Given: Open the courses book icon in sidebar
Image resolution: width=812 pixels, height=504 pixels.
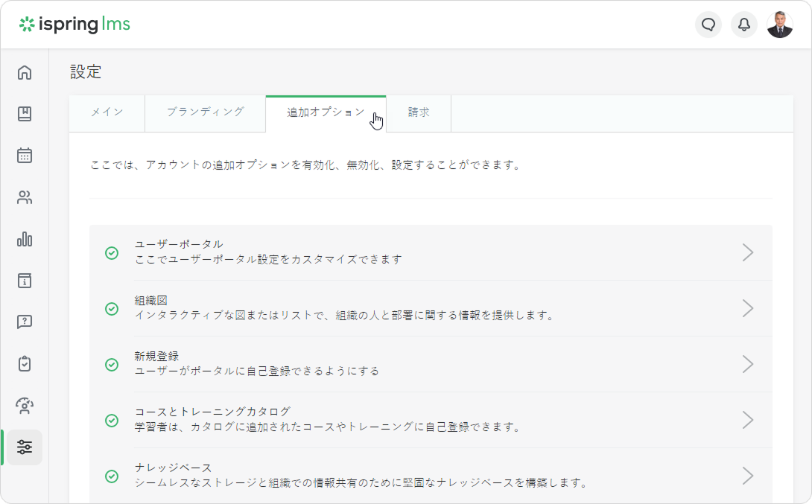Looking at the screenshot, I should [25, 114].
